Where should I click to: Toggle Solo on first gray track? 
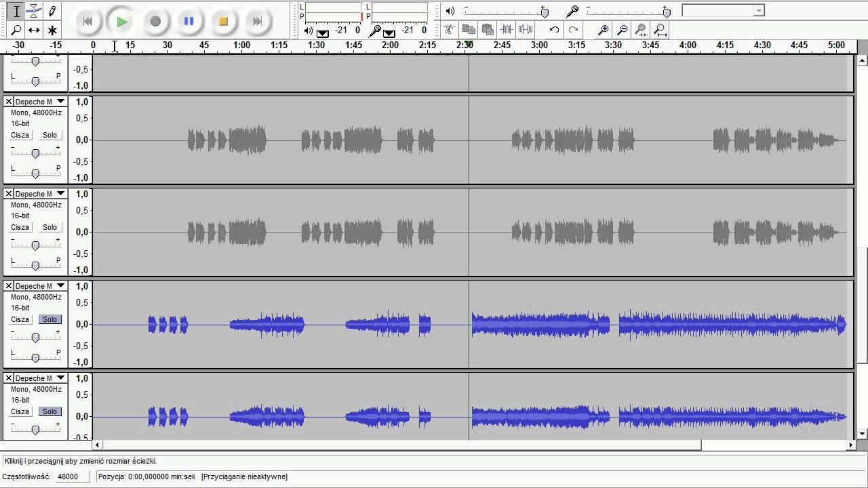[x=50, y=135]
